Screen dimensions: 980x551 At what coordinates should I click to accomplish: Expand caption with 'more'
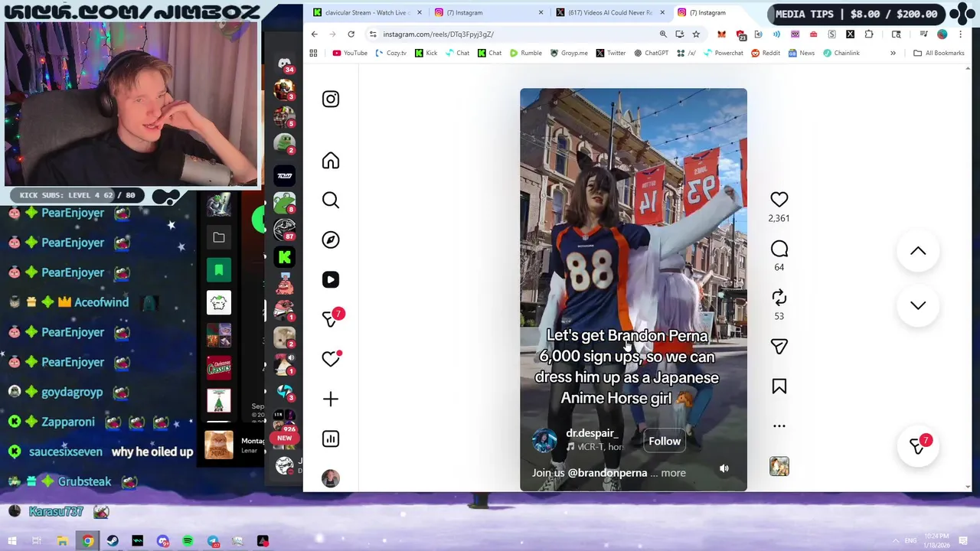(673, 473)
